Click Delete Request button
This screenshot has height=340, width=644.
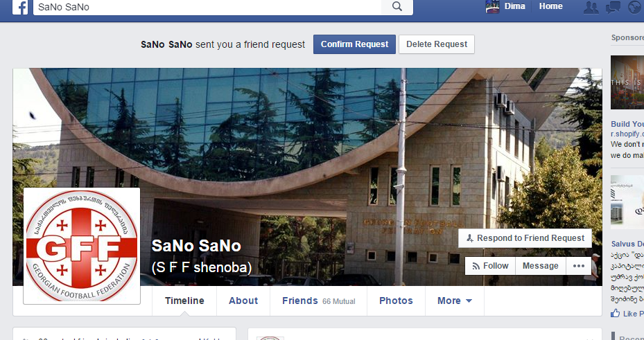point(437,44)
